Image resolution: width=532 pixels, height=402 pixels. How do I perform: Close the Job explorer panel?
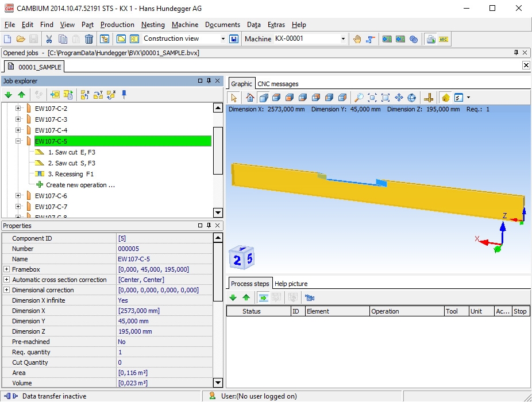[x=218, y=81]
